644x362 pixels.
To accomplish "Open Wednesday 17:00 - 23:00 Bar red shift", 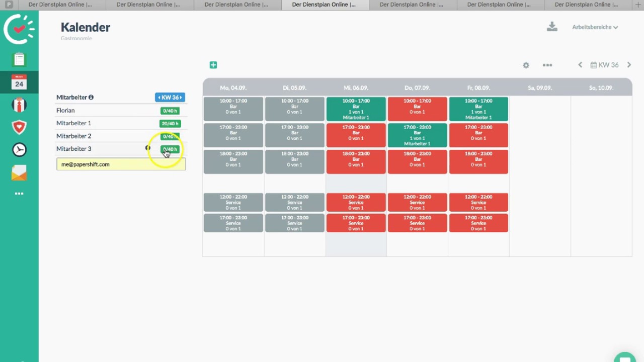I will coord(356,135).
